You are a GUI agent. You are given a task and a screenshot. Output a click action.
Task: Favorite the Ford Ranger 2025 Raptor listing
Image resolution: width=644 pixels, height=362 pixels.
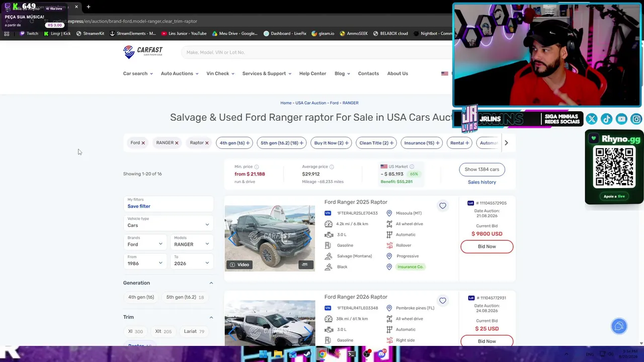443,206
